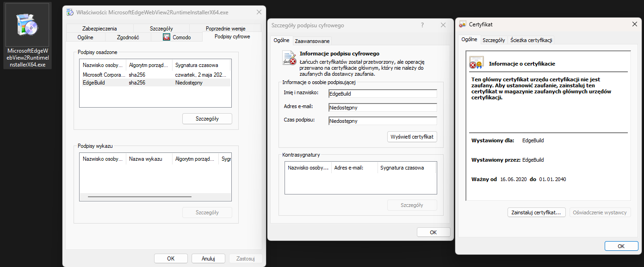This screenshot has width=644, height=267.
Task: Click the untrusted certificate warning icon
Action: (476, 63)
